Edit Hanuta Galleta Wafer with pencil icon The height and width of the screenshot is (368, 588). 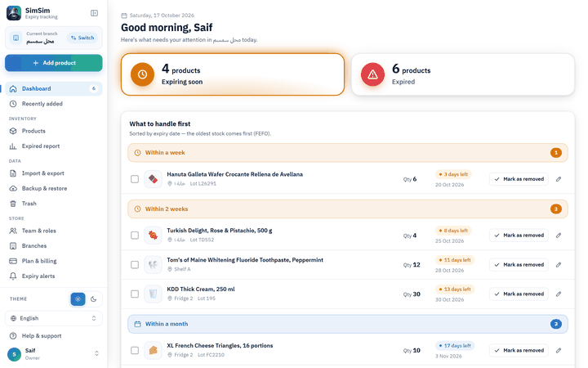coord(559,179)
